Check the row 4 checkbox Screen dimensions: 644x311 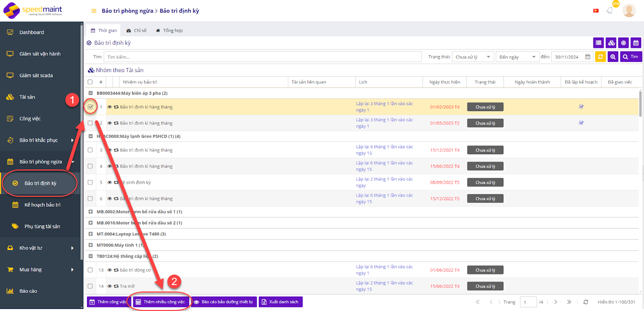90,166
